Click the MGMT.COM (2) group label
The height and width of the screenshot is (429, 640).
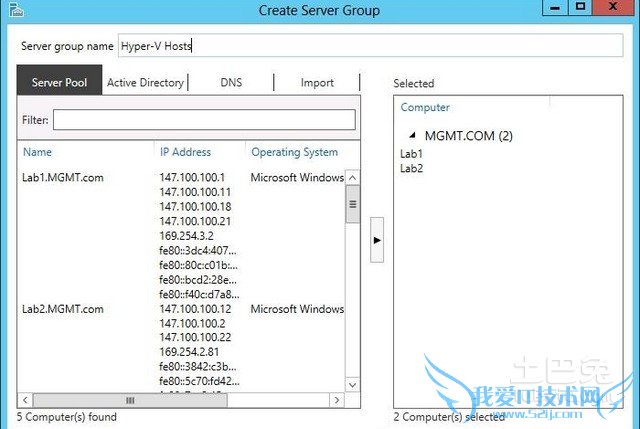point(469,136)
